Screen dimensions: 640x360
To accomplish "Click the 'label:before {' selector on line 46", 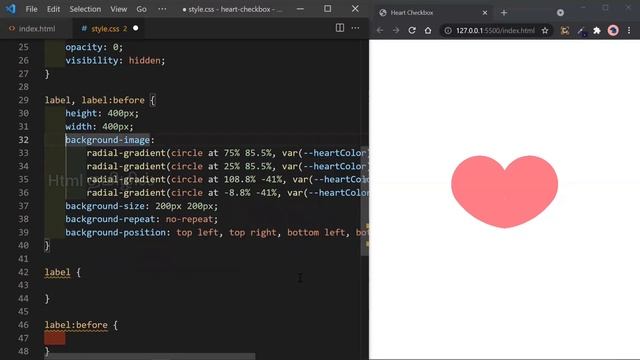I will click(81, 325).
